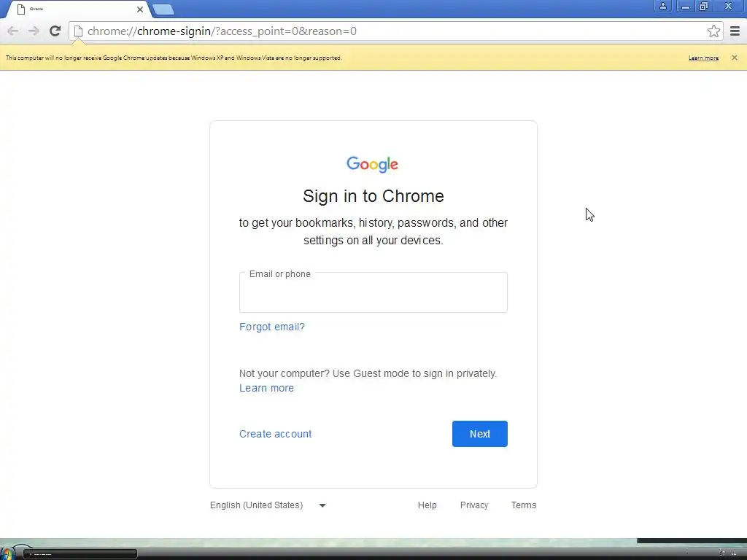Open the Terms footer link
Viewport: 747px width, 560px height.
coord(524,505)
